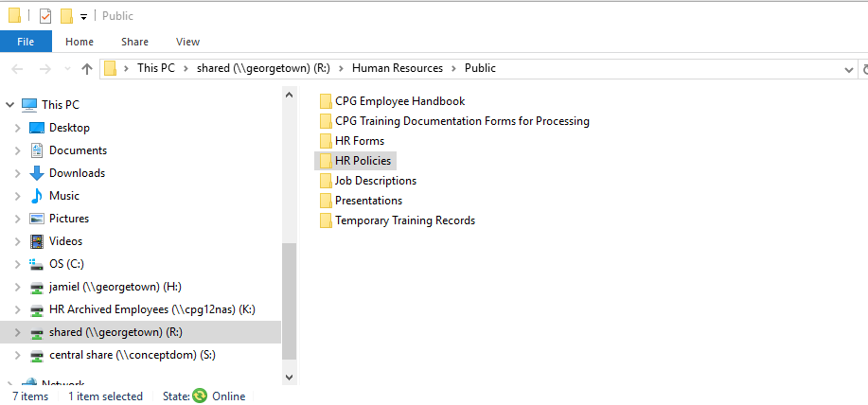Expand the Downloads tree node
Screen dimensions: 868x405
pos(18,173)
